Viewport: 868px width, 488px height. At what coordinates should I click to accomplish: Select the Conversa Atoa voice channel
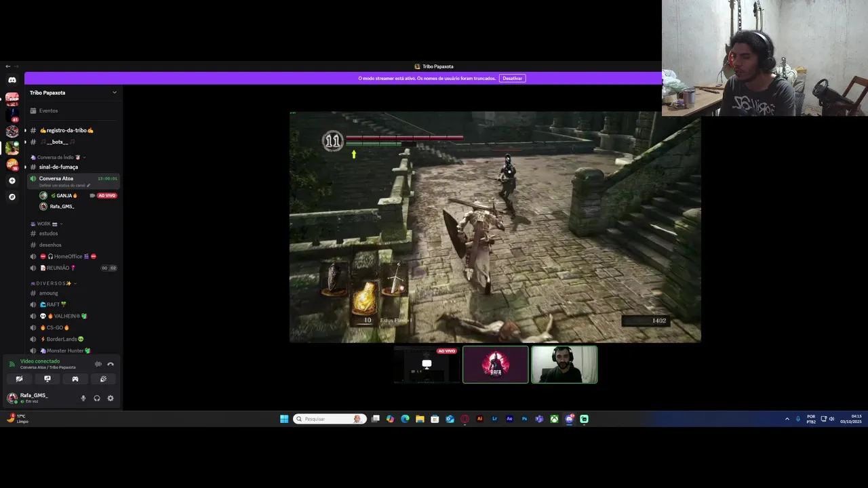(56, 178)
